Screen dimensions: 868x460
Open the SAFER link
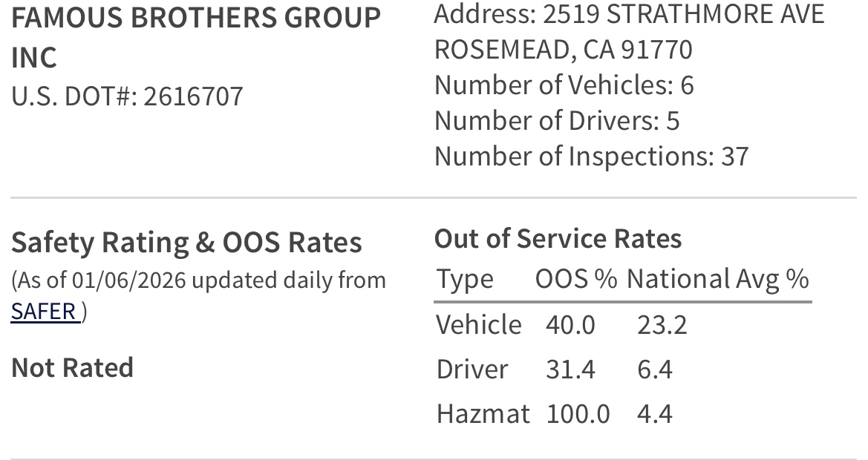click(45, 312)
